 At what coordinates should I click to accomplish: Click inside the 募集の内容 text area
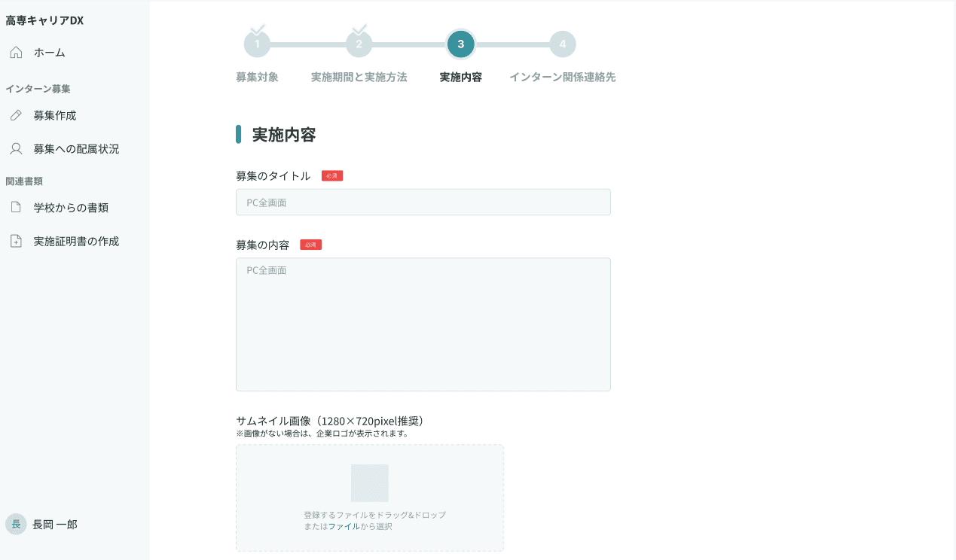coord(423,324)
